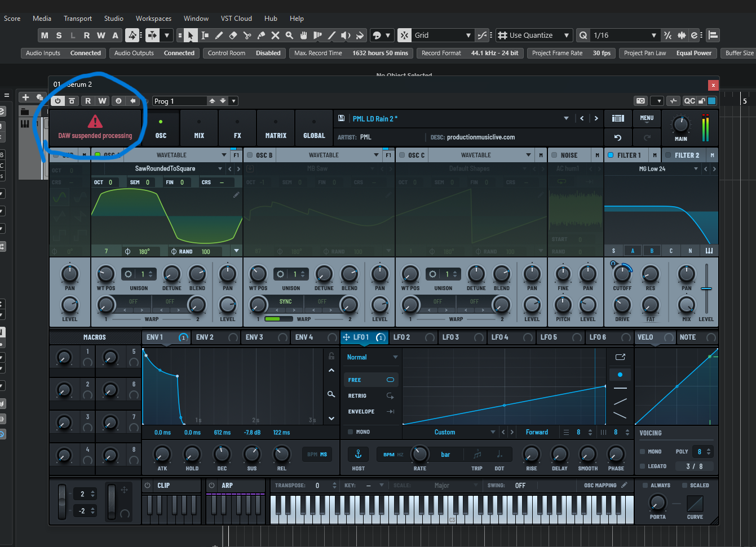Pick the Split scissors tool

pos(247,35)
